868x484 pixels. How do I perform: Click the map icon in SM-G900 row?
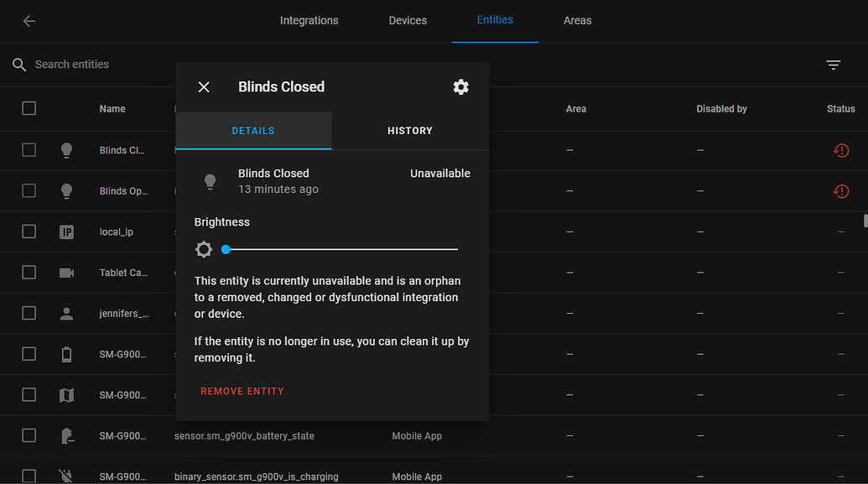click(66, 395)
